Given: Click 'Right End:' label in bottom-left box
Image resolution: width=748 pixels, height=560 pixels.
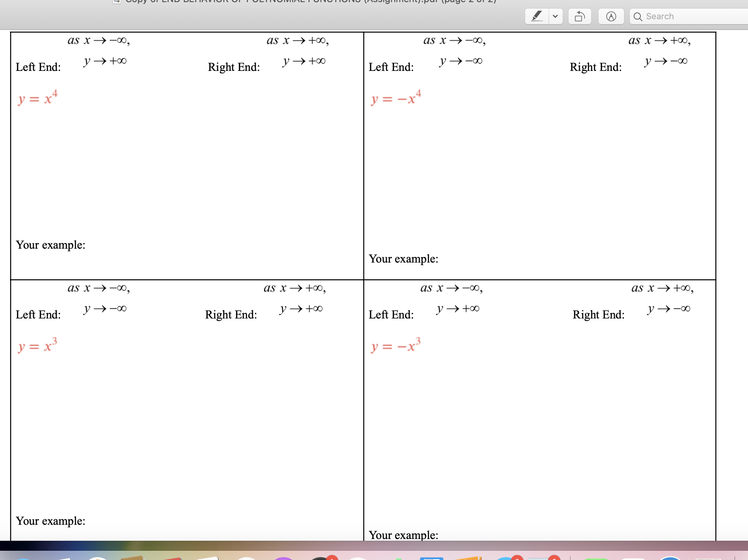Looking at the screenshot, I should [x=231, y=315].
